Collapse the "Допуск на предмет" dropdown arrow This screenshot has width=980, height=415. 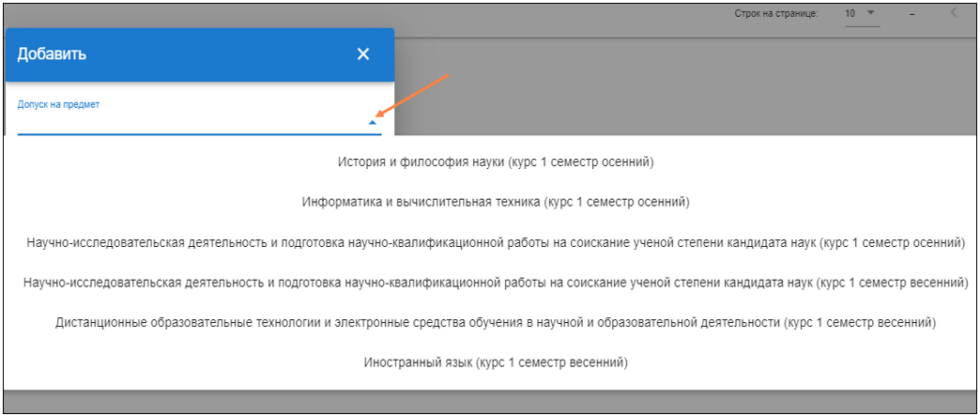pyautogui.click(x=373, y=122)
